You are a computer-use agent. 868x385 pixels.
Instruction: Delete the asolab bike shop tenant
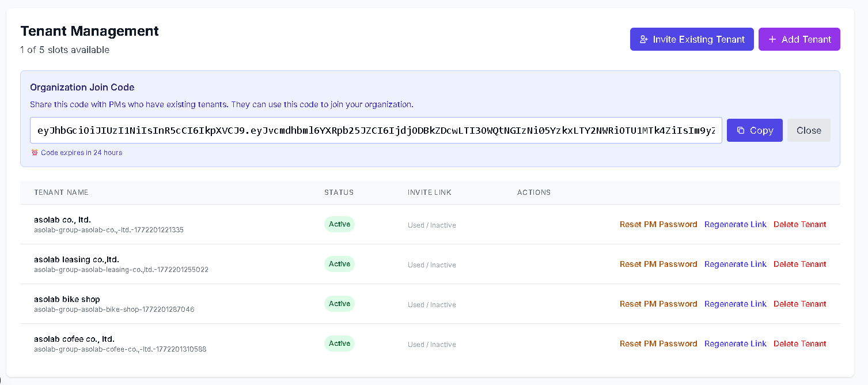click(799, 304)
